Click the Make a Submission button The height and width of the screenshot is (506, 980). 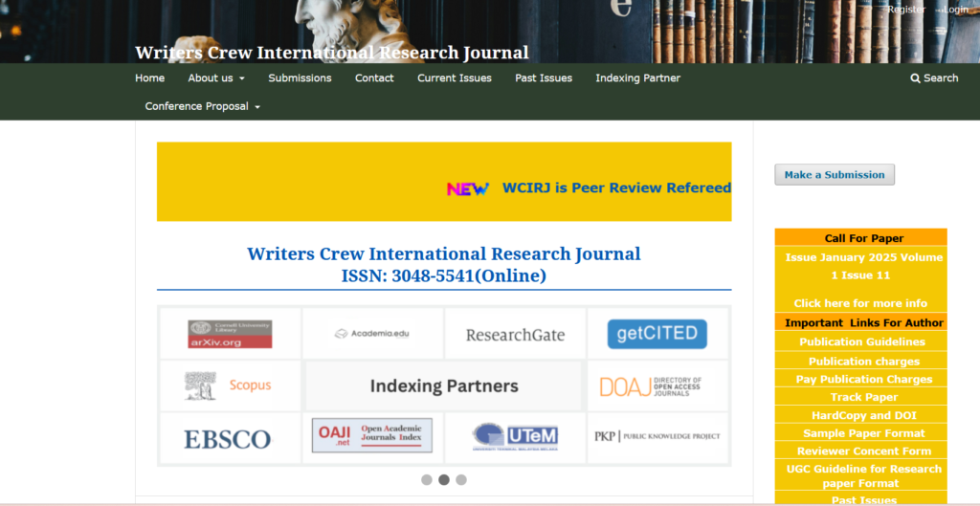(835, 174)
